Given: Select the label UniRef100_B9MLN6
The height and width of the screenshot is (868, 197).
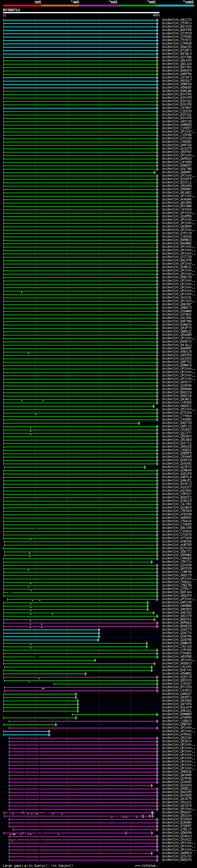Looking at the screenshot, I should click(177, 91).
